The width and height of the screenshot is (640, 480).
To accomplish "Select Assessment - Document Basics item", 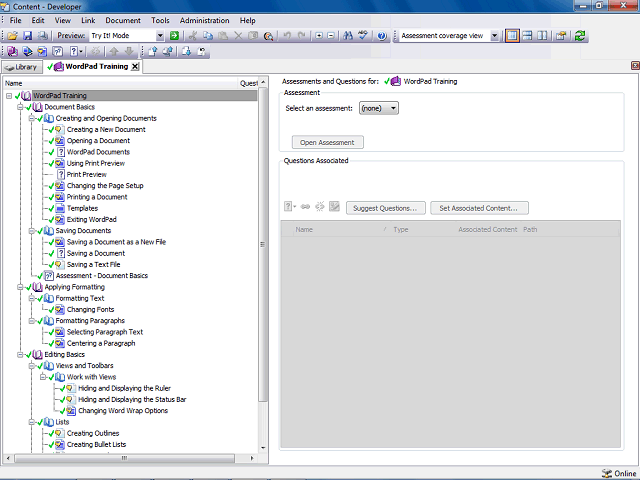I will tap(102, 276).
